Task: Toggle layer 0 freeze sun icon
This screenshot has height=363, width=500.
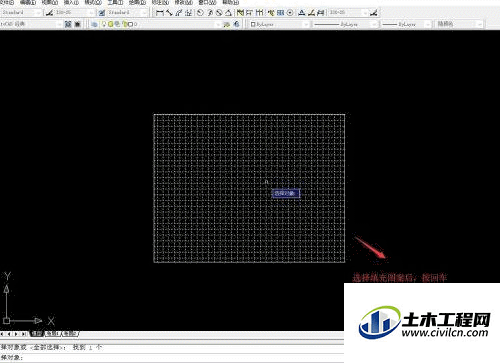Action: click(110, 24)
